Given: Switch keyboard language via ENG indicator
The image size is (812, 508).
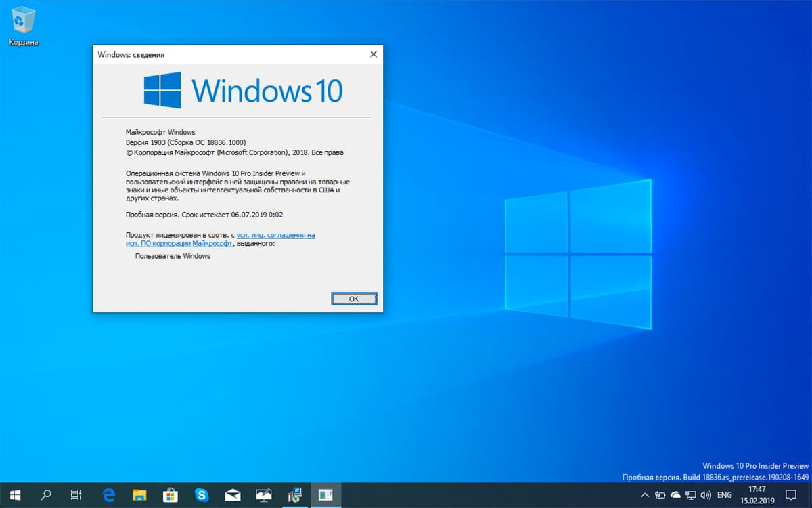Looking at the screenshot, I should tap(724, 495).
